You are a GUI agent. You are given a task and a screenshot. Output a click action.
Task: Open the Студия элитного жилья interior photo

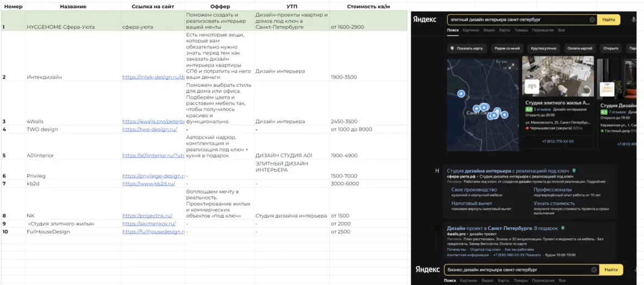558,77
